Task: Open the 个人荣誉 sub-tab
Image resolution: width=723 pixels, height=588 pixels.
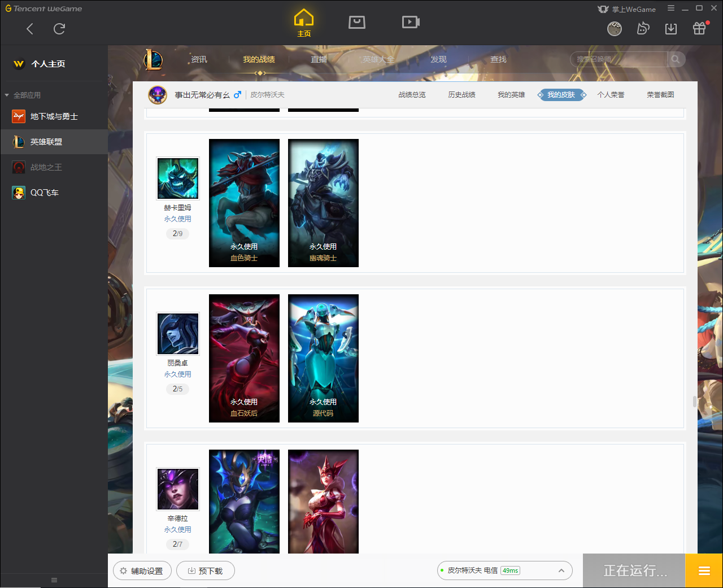Action: coord(611,95)
